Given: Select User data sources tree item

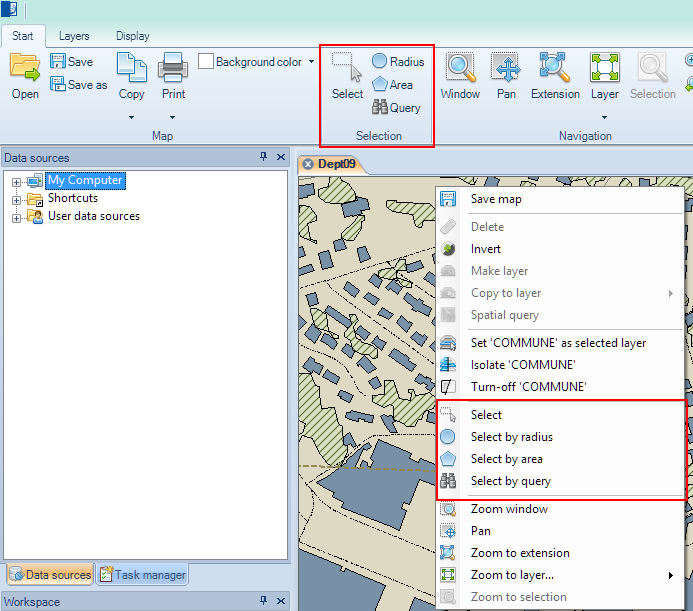Looking at the screenshot, I should coord(93,216).
